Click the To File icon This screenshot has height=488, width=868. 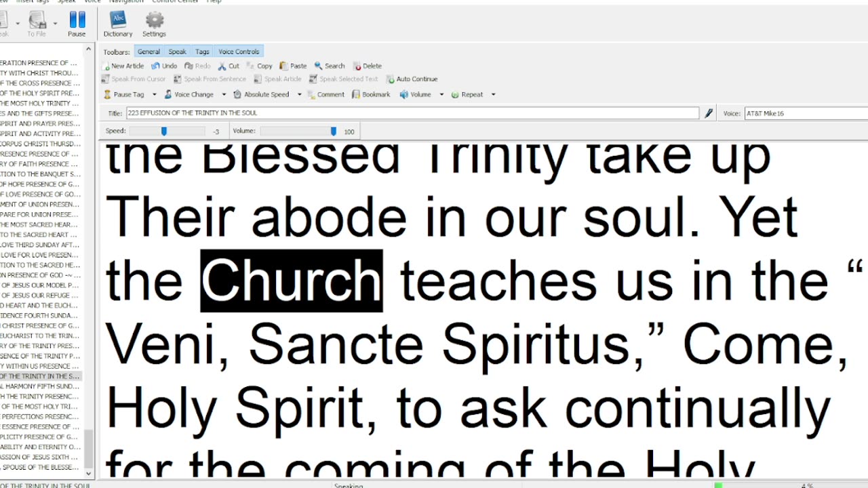pos(37,24)
